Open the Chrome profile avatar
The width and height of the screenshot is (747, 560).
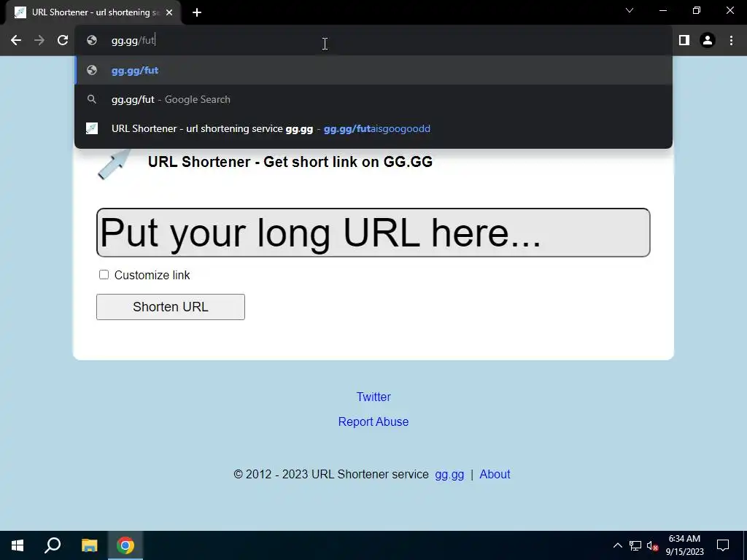[x=708, y=41]
